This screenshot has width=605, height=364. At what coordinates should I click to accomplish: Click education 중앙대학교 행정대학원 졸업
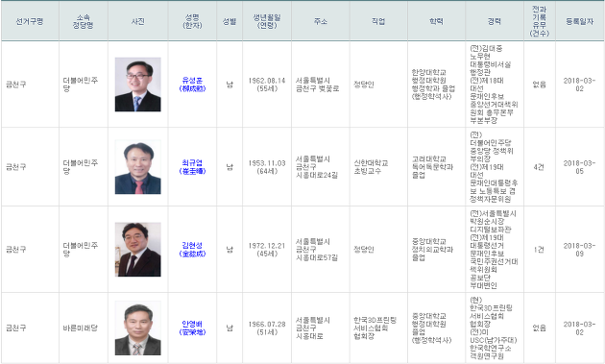[x=431, y=328]
